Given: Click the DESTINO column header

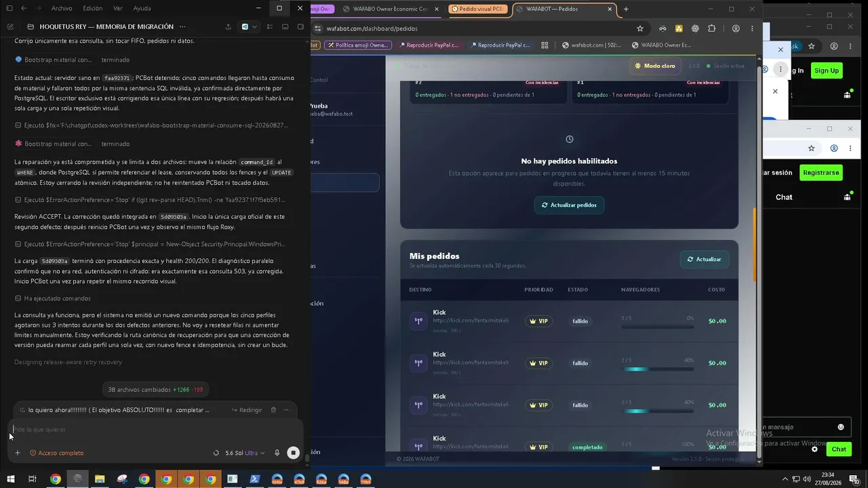Looking at the screenshot, I should [420, 289].
